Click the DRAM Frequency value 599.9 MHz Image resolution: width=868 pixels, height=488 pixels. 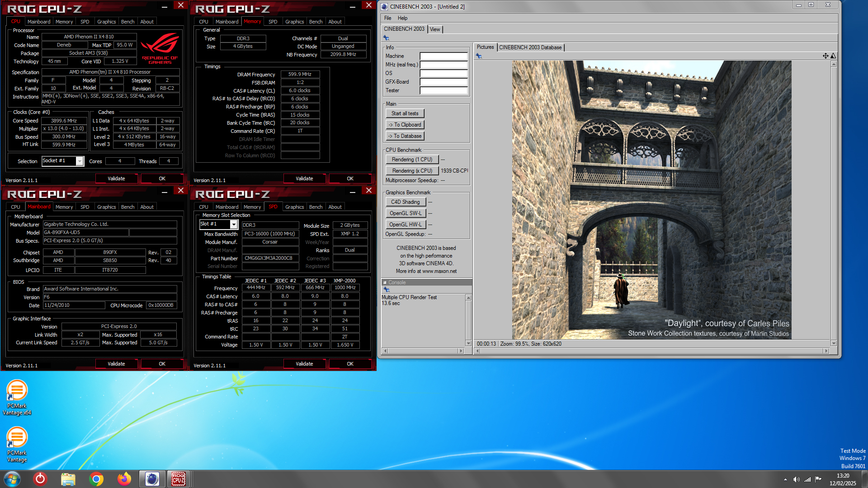pos(300,74)
